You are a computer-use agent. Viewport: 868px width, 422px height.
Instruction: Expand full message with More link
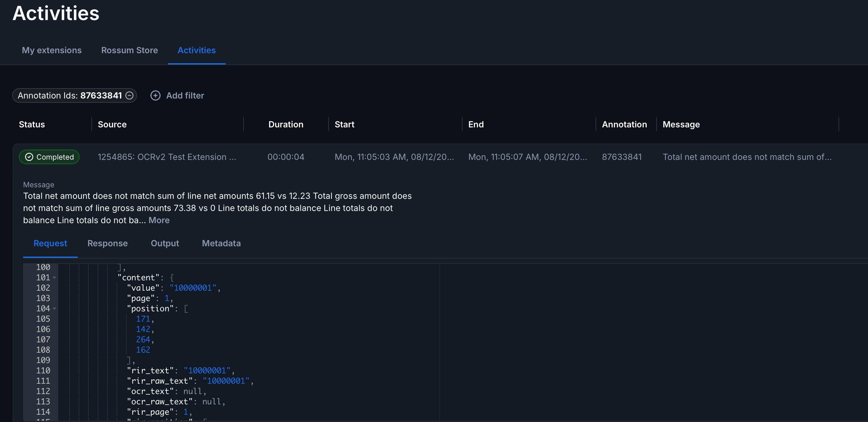click(159, 220)
